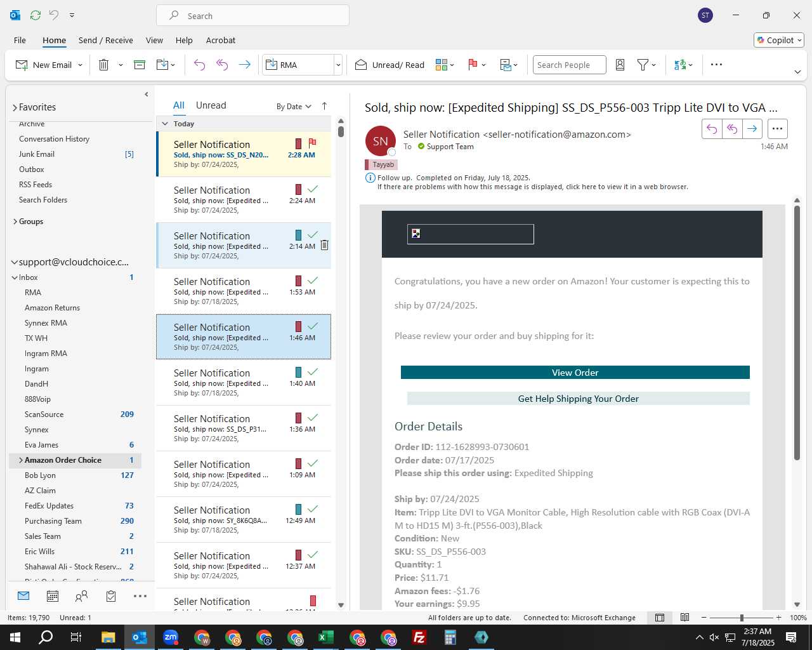Image resolution: width=812 pixels, height=650 pixels.
Task: Click the Reply arrow in ribbon
Action: [199, 65]
